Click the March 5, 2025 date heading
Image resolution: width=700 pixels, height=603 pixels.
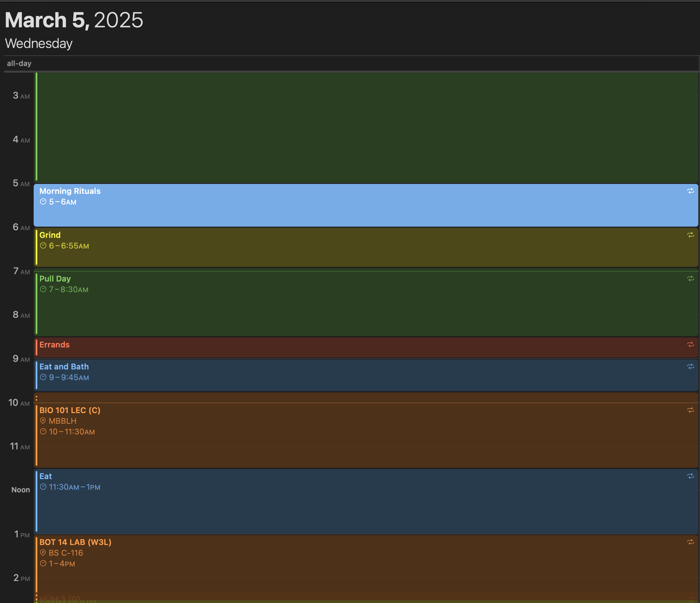[x=74, y=20]
